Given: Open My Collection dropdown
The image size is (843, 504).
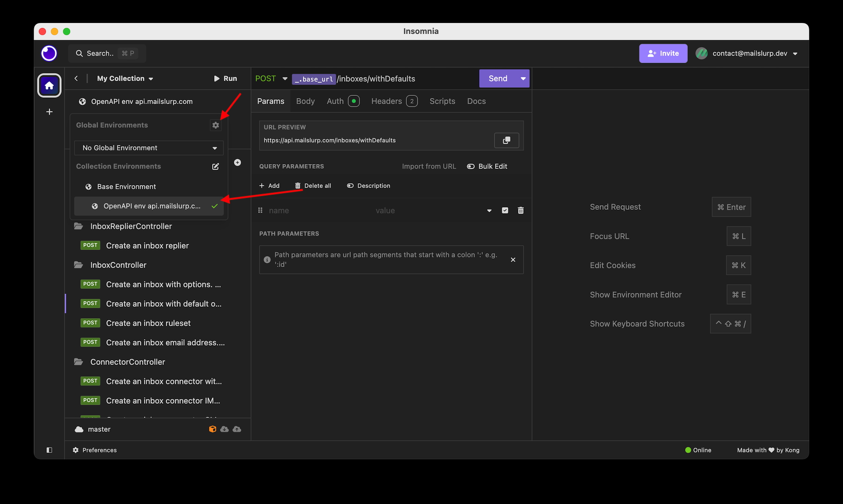Looking at the screenshot, I should (125, 79).
